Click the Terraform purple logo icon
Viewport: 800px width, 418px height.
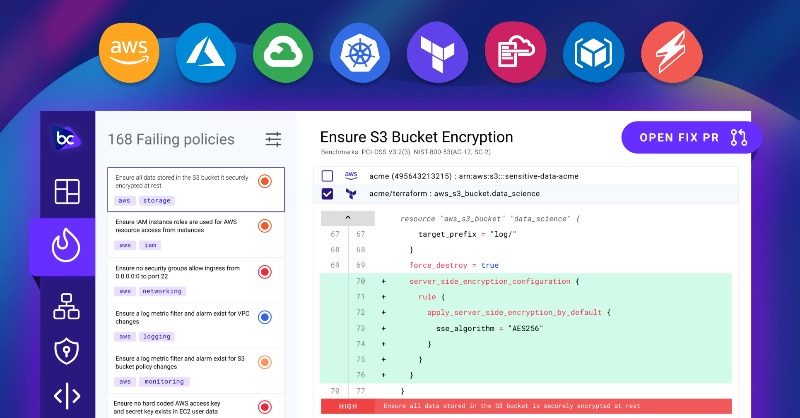coord(437,53)
